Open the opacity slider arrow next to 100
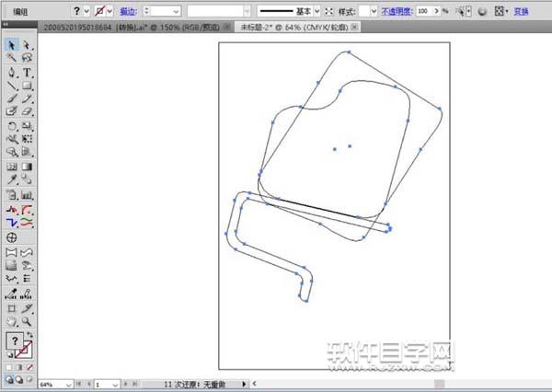The width and height of the screenshot is (552, 392). [436, 11]
